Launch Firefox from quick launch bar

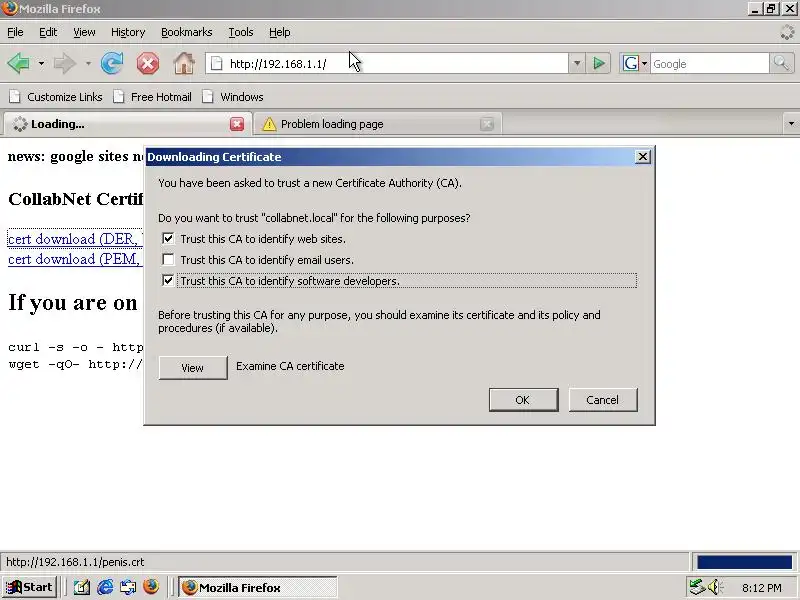151,587
